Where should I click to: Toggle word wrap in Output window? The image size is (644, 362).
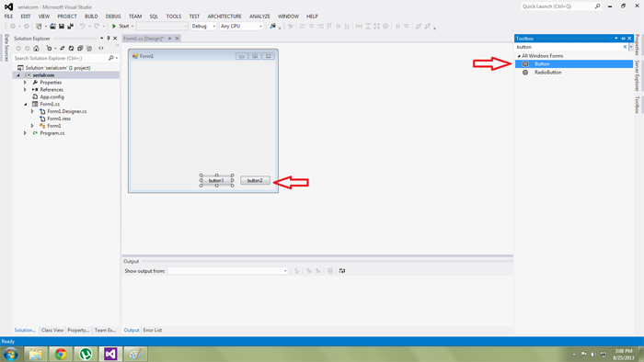[x=342, y=270]
